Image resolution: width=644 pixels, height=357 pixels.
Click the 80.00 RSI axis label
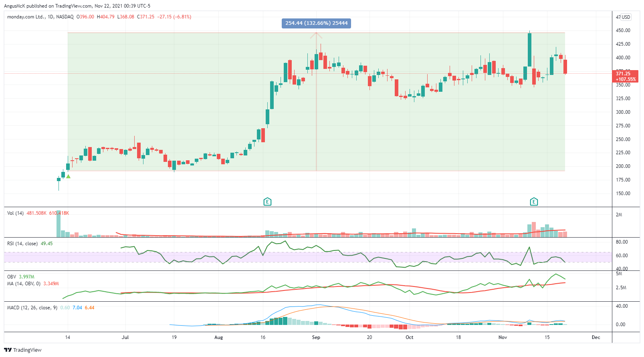(622, 242)
